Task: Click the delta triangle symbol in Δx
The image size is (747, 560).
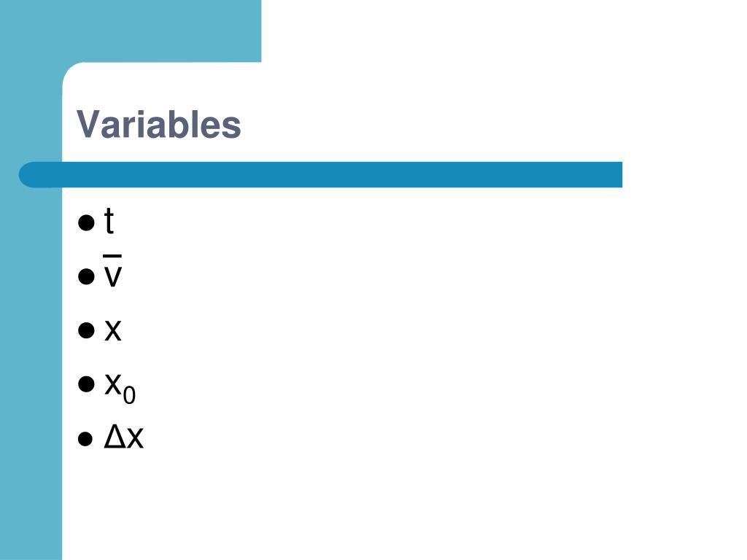Action: pyautogui.click(x=115, y=437)
